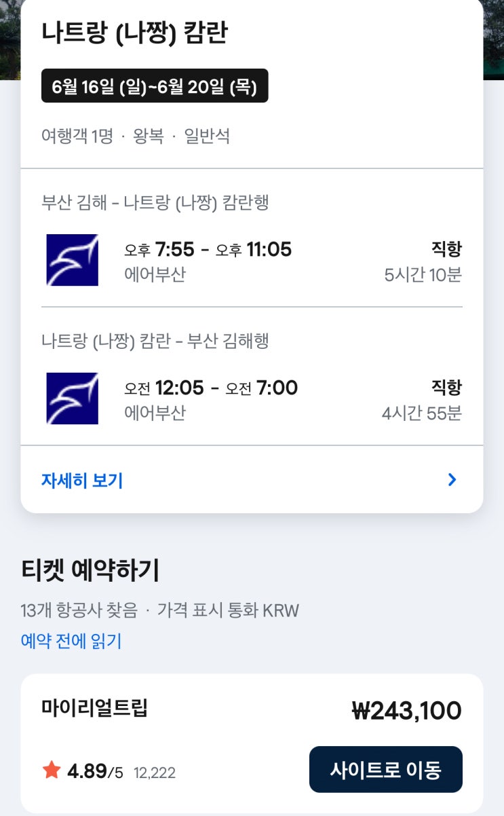The image size is (504, 816).
Task: Open the 예약 전에 읽기 link
Action: [71, 641]
